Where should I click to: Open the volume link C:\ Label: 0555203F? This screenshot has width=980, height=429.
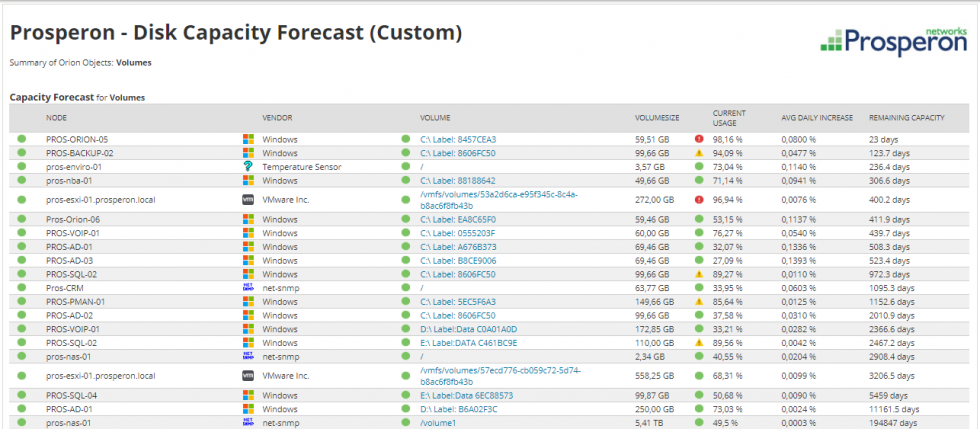click(x=458, y=233)
